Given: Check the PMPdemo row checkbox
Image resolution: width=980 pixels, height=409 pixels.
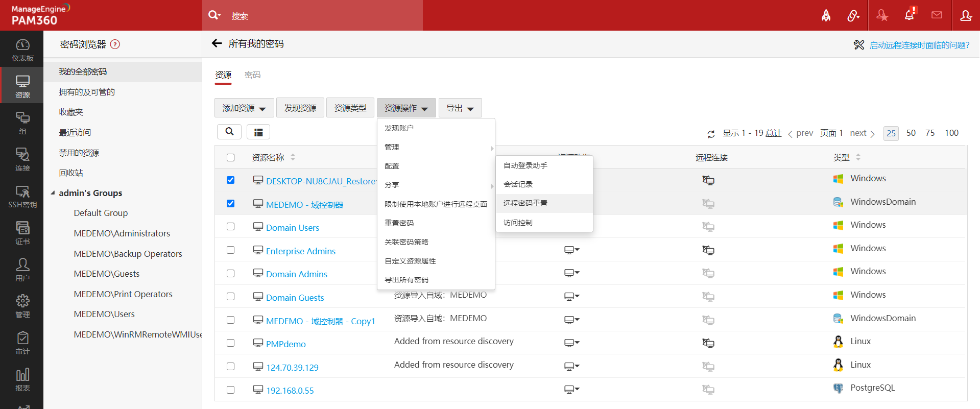Looking at the screenshot, I should tap(231, 343).
